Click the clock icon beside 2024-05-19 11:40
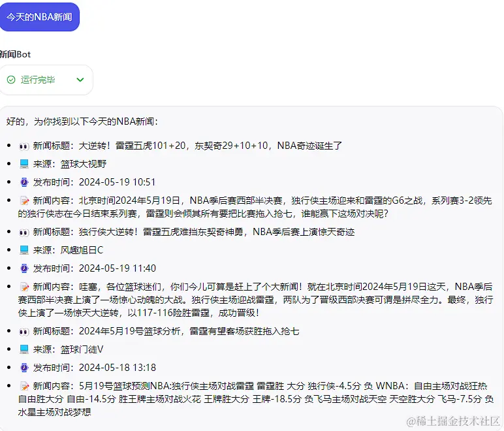 tap(24, 268)
